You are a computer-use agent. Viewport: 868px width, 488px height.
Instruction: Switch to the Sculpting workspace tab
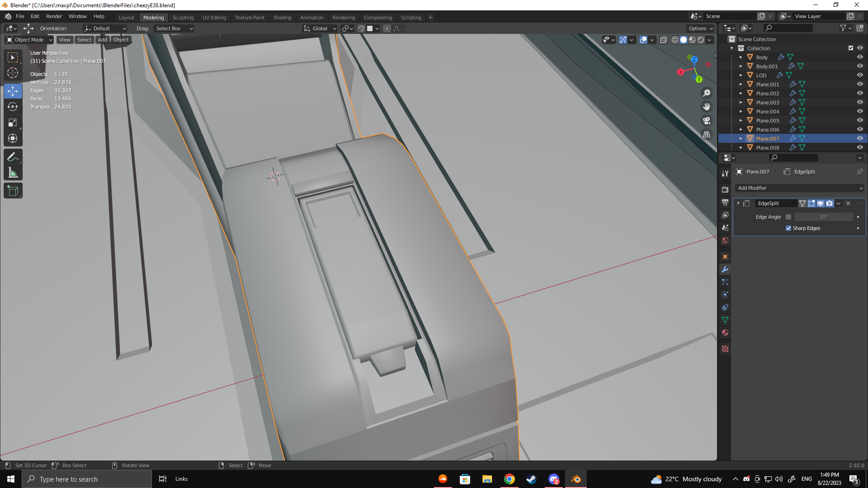coord(183,17)
